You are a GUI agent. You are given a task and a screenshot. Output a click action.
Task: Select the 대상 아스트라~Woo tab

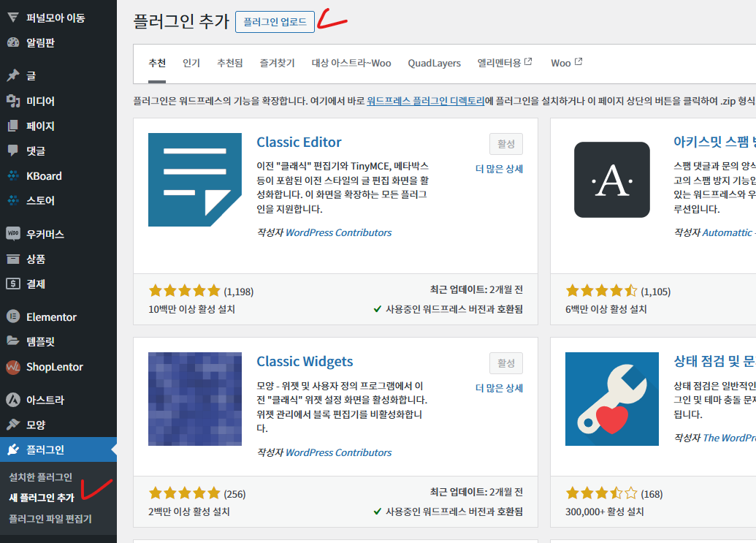point(351,63)
